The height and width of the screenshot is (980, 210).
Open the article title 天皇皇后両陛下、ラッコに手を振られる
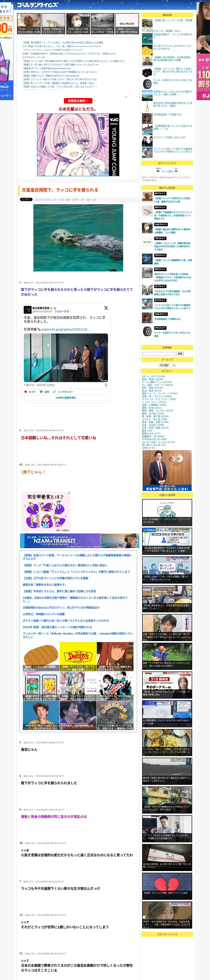(60, 190)
